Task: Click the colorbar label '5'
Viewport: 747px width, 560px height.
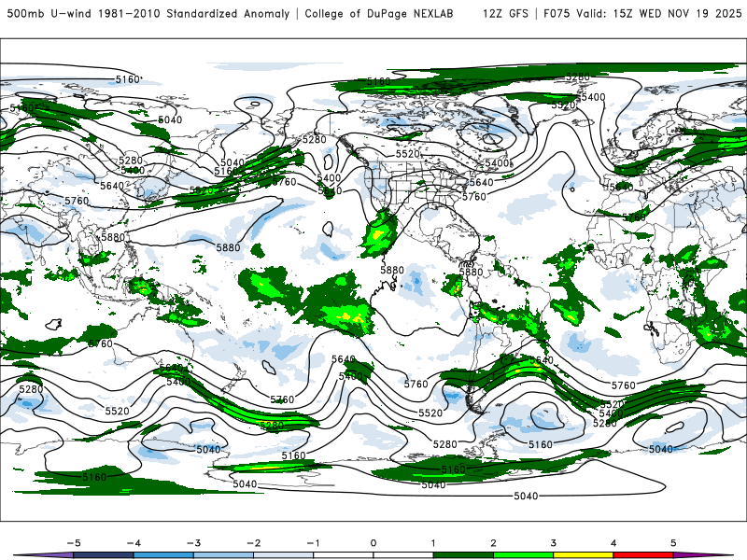Action: pos(673,543)
